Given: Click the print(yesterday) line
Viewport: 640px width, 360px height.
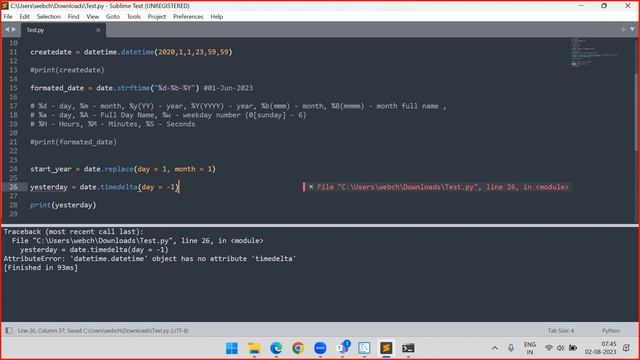Looking at the screenshot, I should coord(63,205).
